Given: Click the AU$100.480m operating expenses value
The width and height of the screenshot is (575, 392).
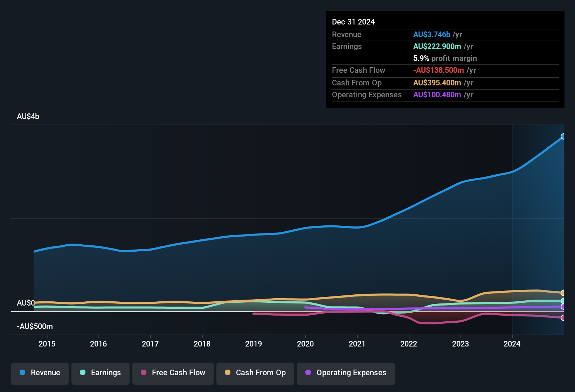Looking at the screenshot, I should point(437,95).
